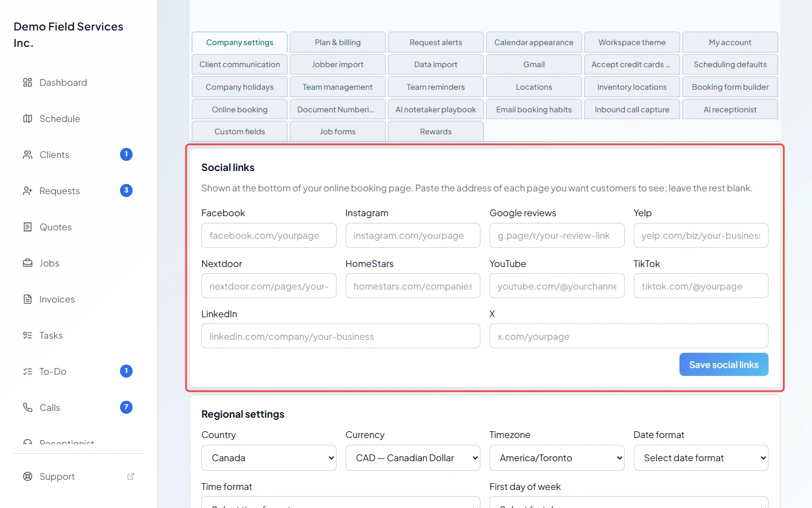This screenshot has width=812, height=508.
Task: Expand the Currency dropdown
Action: [x=413, y=458]
